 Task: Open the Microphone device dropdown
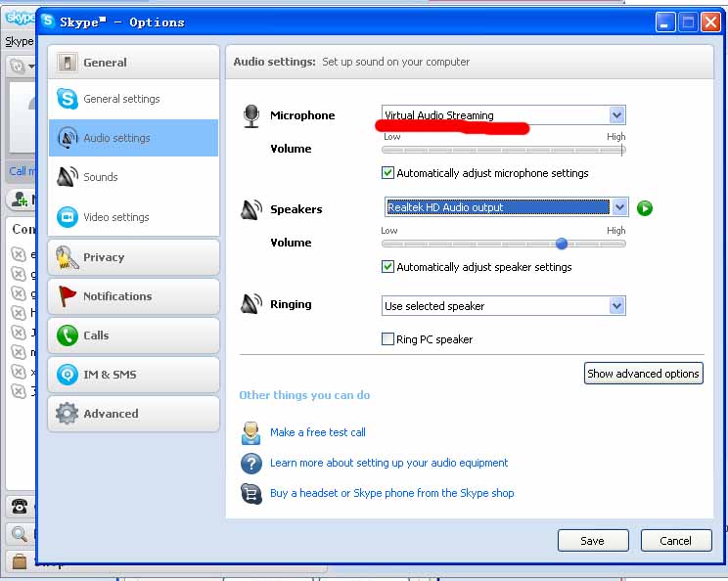[504, 115]
